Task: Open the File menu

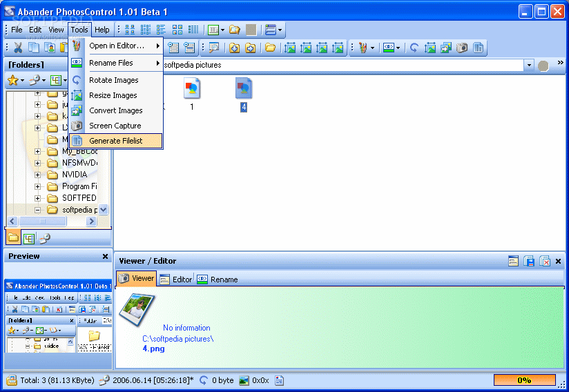Action: (17, 30)
